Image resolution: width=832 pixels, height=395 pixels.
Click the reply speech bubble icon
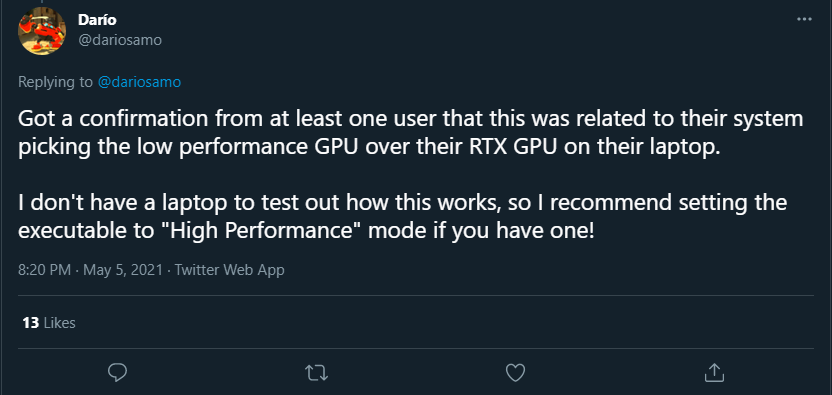117,372
